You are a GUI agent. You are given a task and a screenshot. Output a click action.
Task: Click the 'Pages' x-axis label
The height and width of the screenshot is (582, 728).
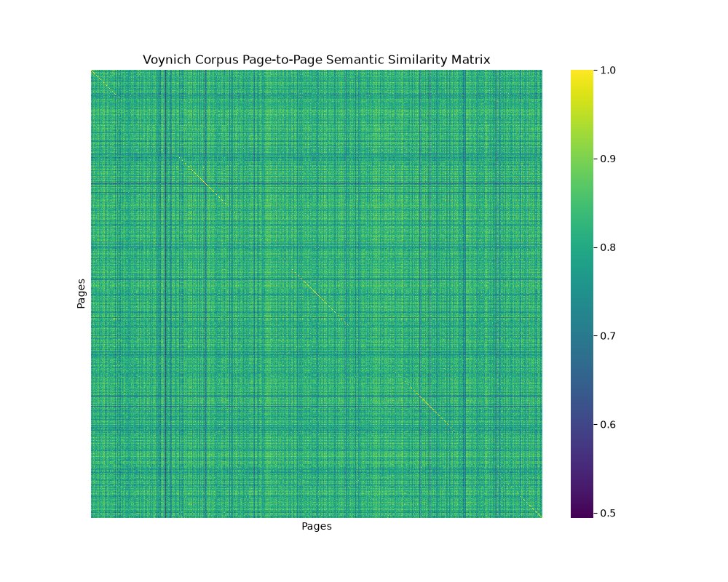[317, 526]
